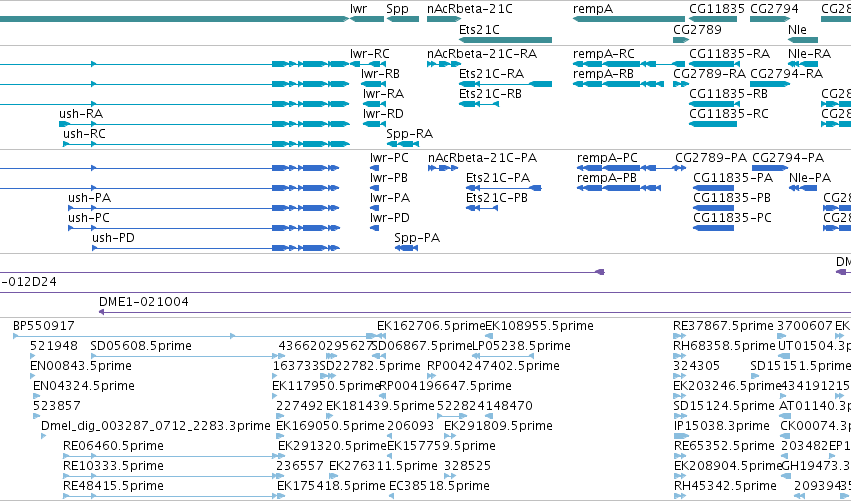Click the Nle-RA transcript
Image resolution: width=851 pixels, height=501 pixels.
click(x=803, y=64)
